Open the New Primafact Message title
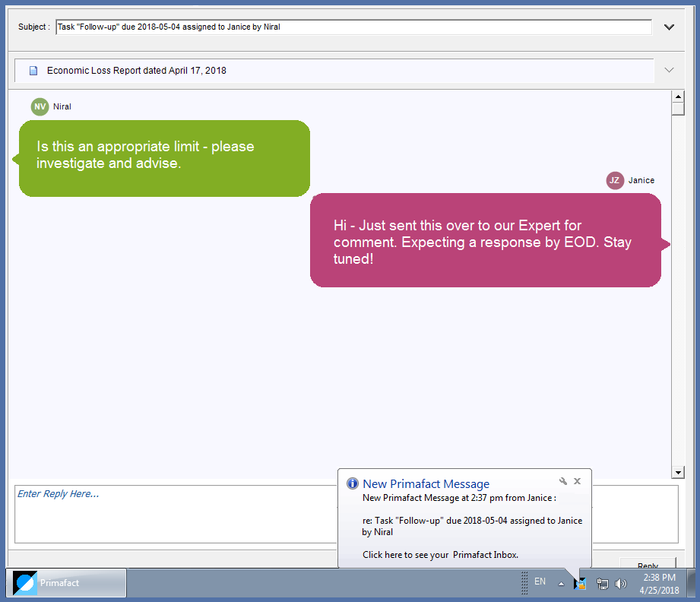Viewport: 700px width, 602px height. pyautogui.click(x=426, y=484)
